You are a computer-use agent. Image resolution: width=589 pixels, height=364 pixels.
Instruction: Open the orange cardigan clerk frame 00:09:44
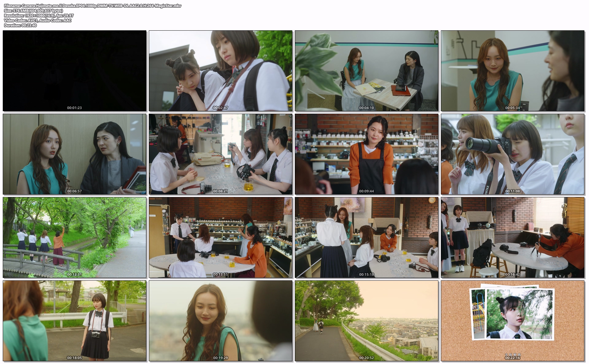(367, 154)
